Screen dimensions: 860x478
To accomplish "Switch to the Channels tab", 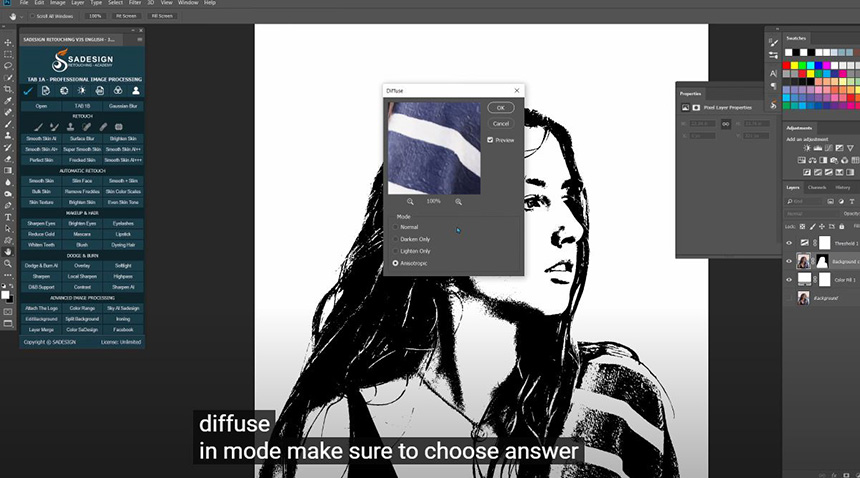I will pos(817,187).
